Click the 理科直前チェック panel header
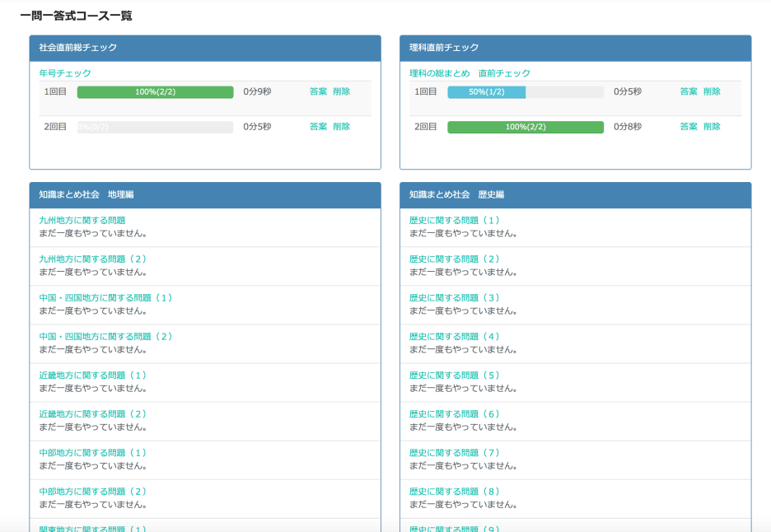 575,48
